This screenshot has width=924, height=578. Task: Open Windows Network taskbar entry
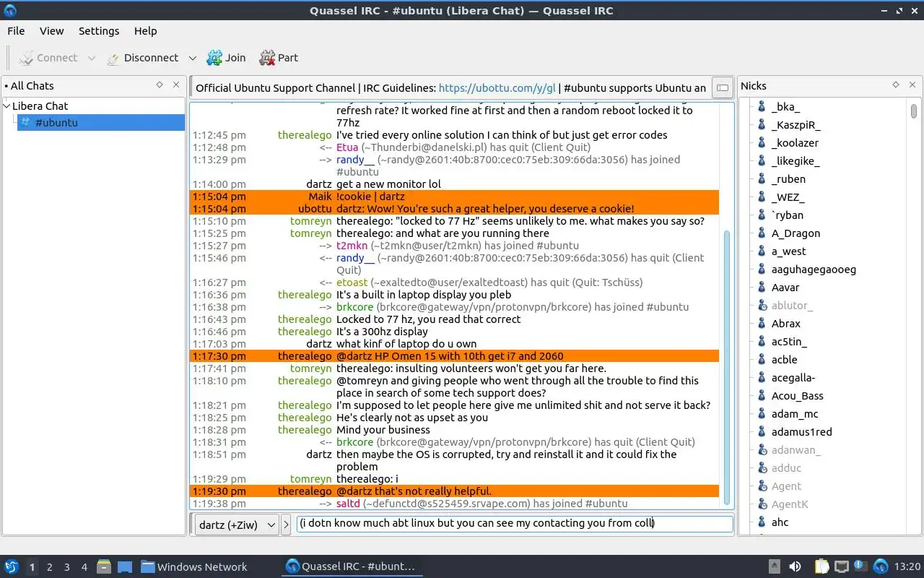(x=194, y=567)
